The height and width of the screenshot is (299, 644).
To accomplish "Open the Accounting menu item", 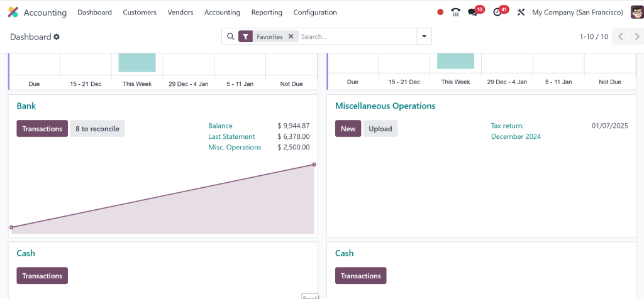I will [x=222, y=13].
